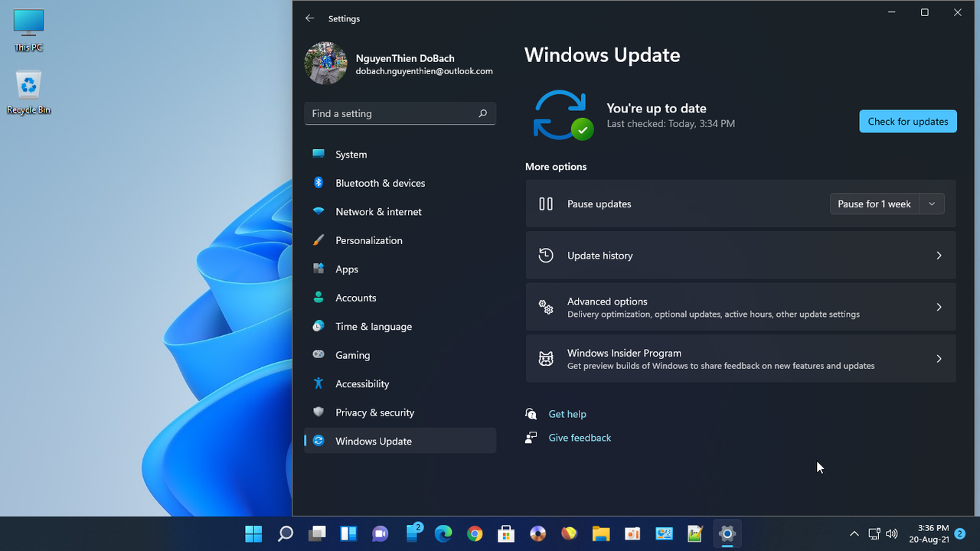
Task: Open the Pause for 1 week dropdown arrow
Action: tap(932, 204)
